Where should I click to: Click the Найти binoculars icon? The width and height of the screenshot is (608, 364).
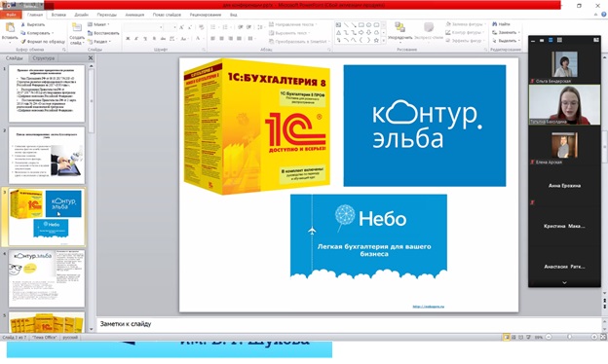click(x=495, y=24)
